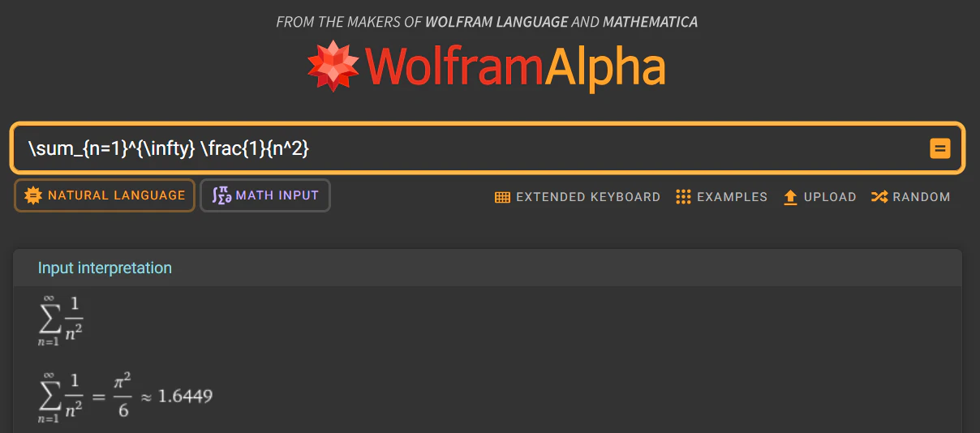Click the Natural Language sun icon
Screen dimensions: 980x433
click(32, 195)
